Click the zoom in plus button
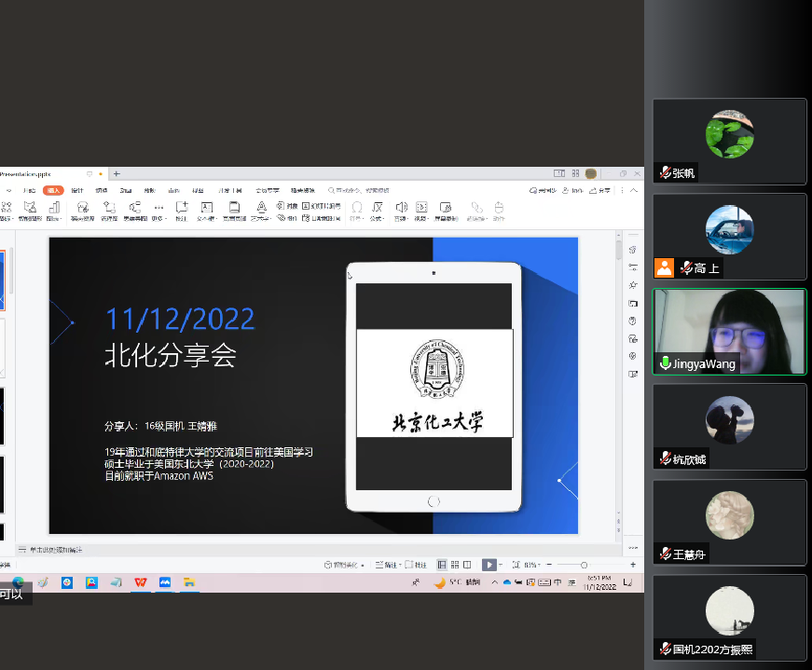Screen dimensions: 812x670 [x=633, y=565]
